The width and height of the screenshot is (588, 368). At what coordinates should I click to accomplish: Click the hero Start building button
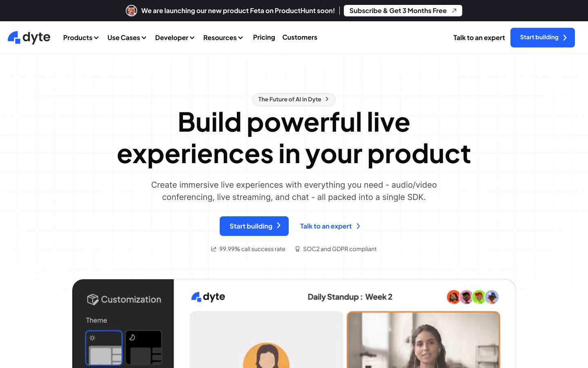254,226
